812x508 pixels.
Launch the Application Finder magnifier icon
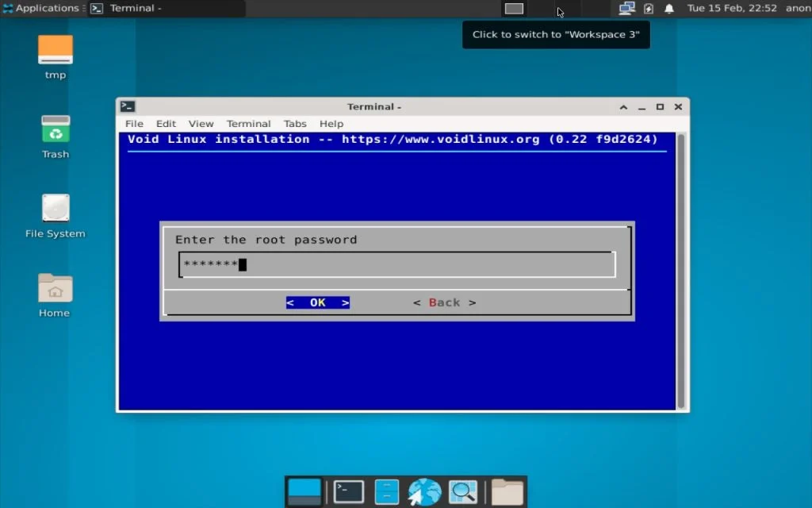[x=463, y=491]
